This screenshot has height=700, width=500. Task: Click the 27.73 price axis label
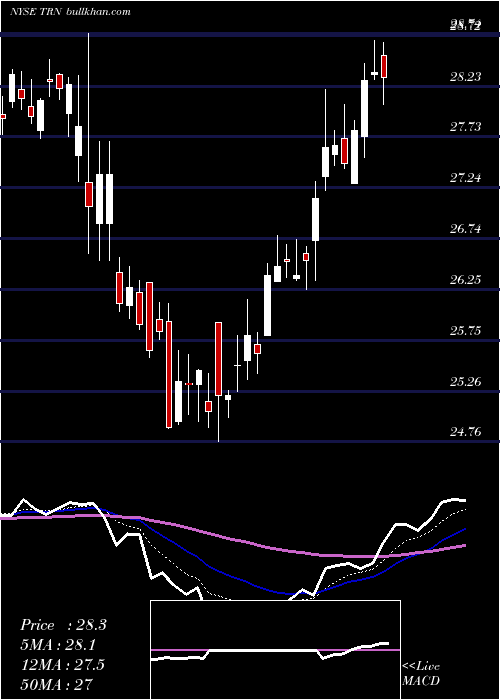click(x=466, y=127)
